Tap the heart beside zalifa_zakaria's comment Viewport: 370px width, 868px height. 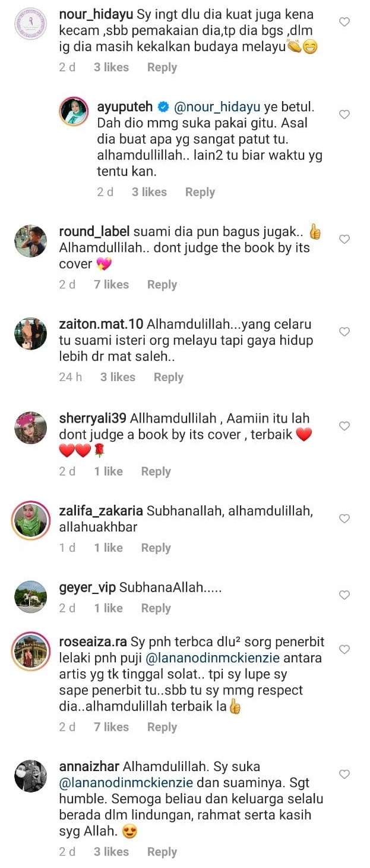click(x=344, y=518)
